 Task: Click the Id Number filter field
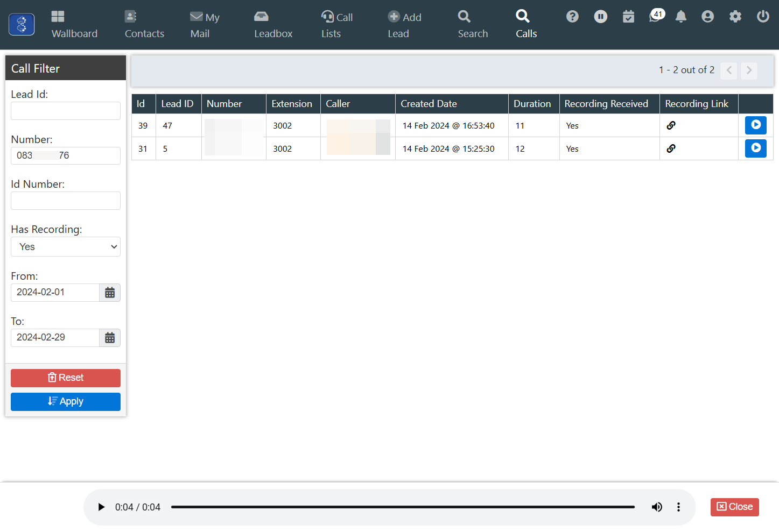pos(66,201)
